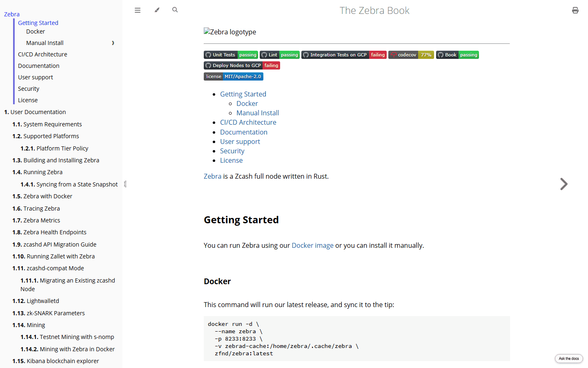Open Zebra Metrics chapter in sidebar
Image resolution: width=588 pixels, height=368 pixels.
(36, 220)
